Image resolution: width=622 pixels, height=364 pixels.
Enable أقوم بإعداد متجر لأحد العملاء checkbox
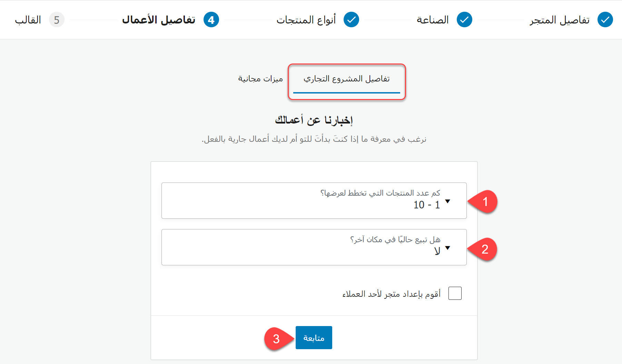pos(455,293)
